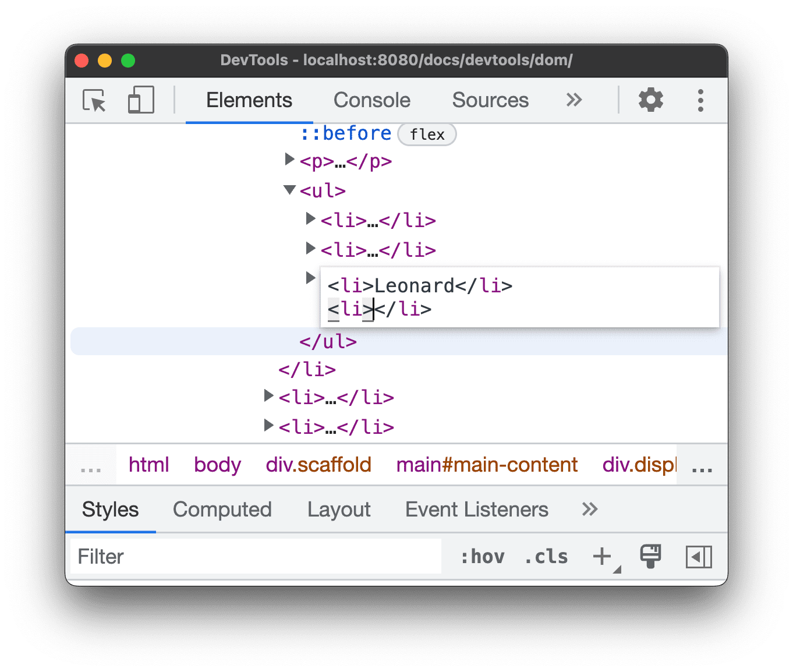Image resolution: width=793 pixels, height=672 pixels.
Task: Open the Computed tab
Action: 222,509
